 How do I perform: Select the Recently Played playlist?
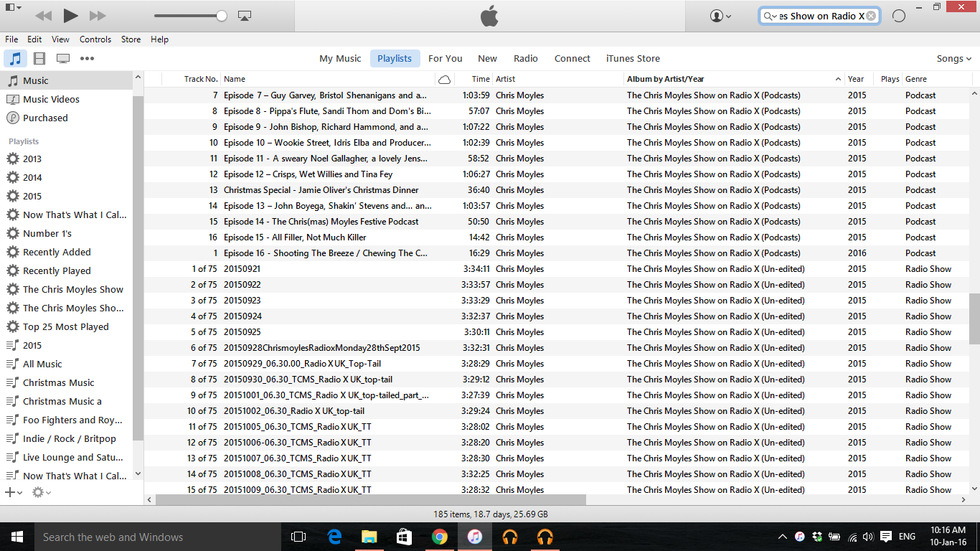point(57,270)
